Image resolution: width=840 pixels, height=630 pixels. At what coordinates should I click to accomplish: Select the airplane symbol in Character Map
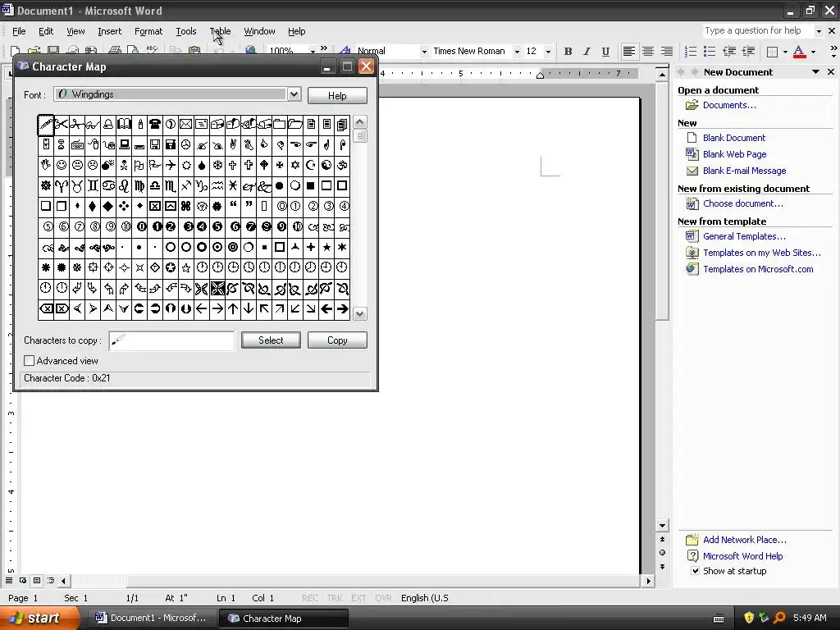pyautogui.click(x=171, y=165)
